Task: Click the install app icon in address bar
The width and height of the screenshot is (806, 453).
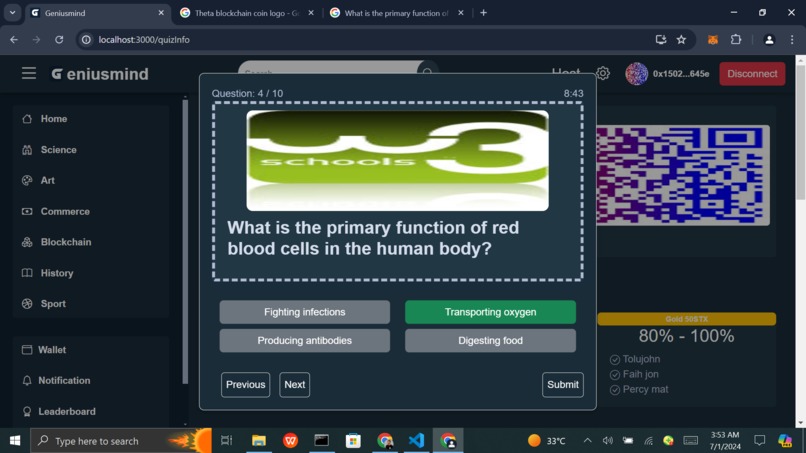Action: [x=661, y=40]
